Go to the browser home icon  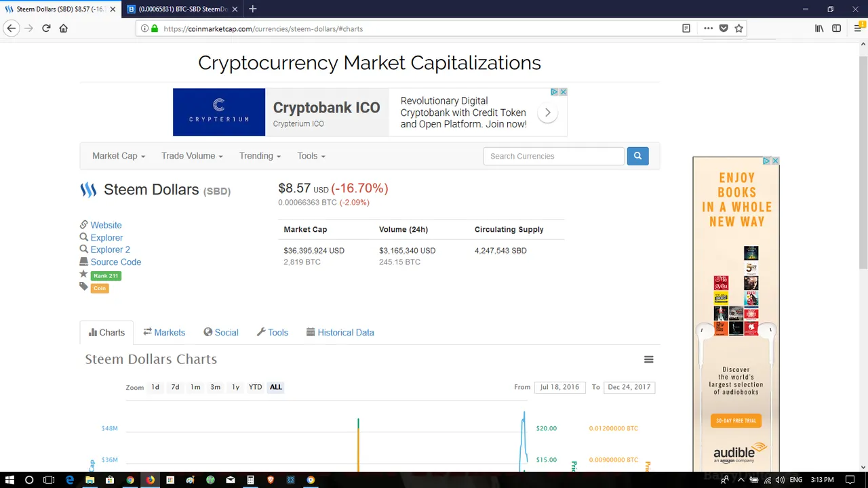pos(63,28)
